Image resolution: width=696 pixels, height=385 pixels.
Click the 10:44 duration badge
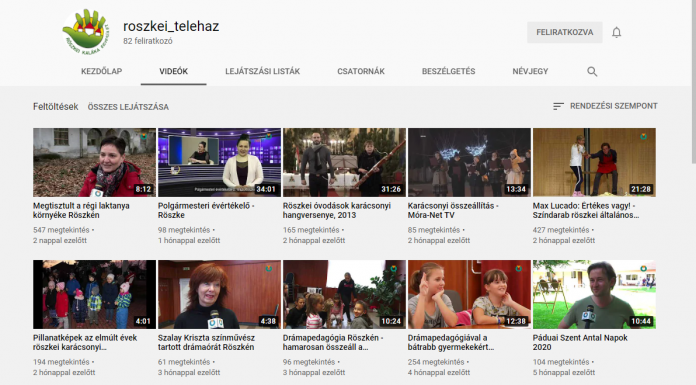click(641, 321)
